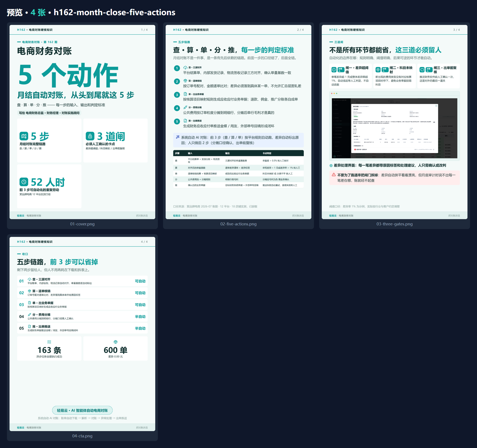The height and width of the screenshot is (448, 477).
Task: Click the scale icon in row 02 of slide 4
Action: point(29,291)
